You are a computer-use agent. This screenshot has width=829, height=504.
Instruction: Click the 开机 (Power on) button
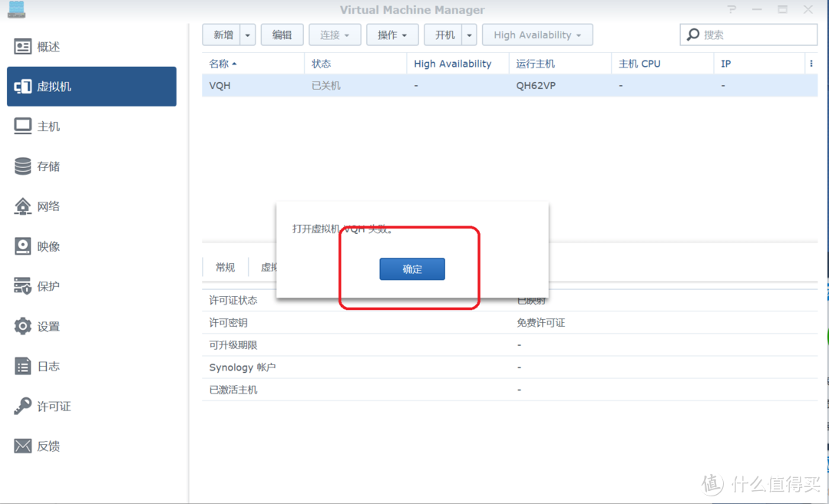tap(444, 35)
